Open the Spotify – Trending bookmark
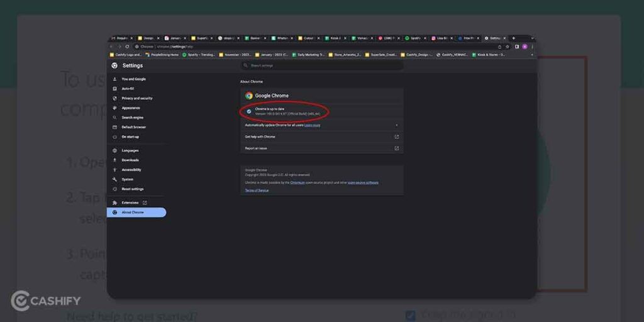 pos(198,55)
